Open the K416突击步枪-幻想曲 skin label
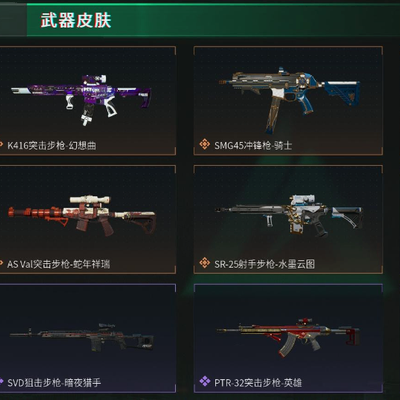This screenshot has height=400, width=400. (52, 145)
